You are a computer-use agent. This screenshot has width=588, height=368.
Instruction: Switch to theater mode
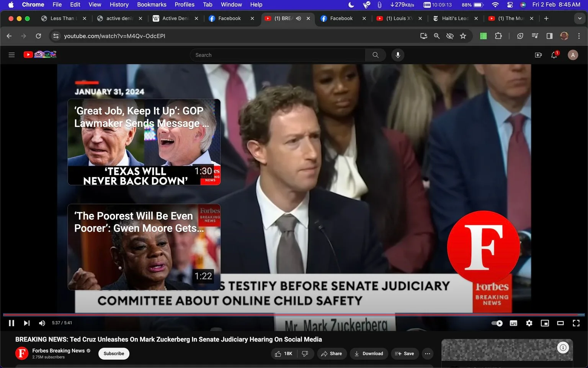pos(560,323)
